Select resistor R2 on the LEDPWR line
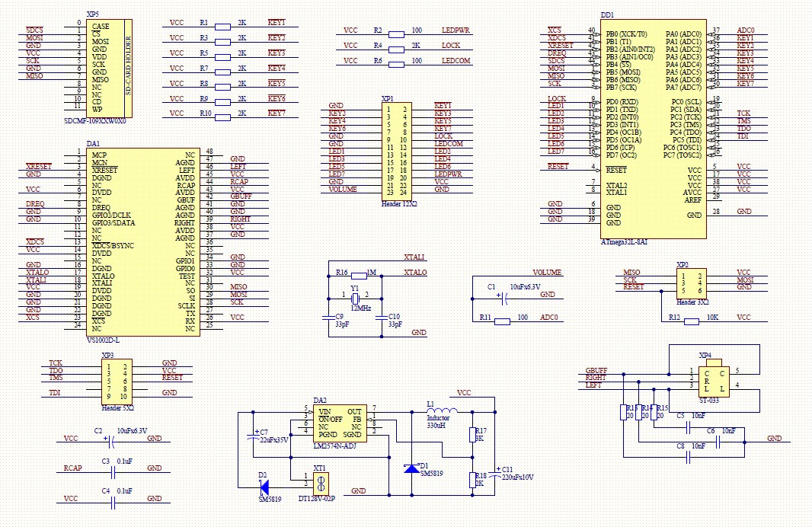 point(396,35)
